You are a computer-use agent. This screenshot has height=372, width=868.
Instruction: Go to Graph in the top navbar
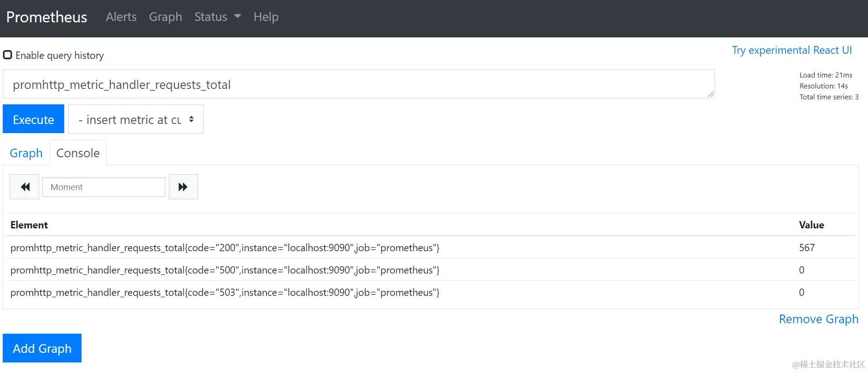[x=165, y=17]
